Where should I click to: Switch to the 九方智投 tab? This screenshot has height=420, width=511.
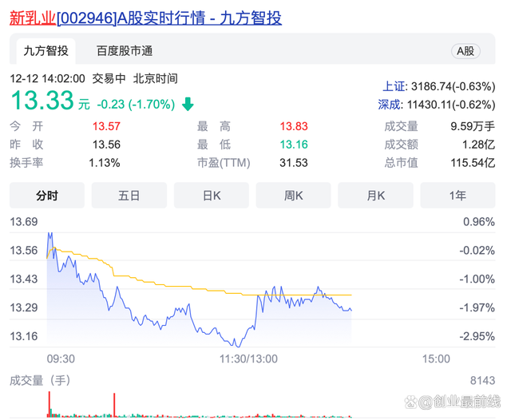click(46, 51)
